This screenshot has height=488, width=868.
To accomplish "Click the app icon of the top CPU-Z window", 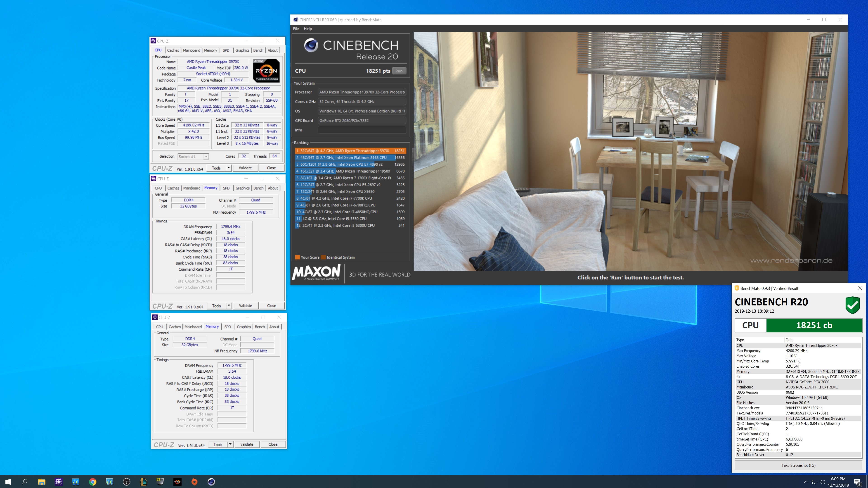I will click(153, 41).
